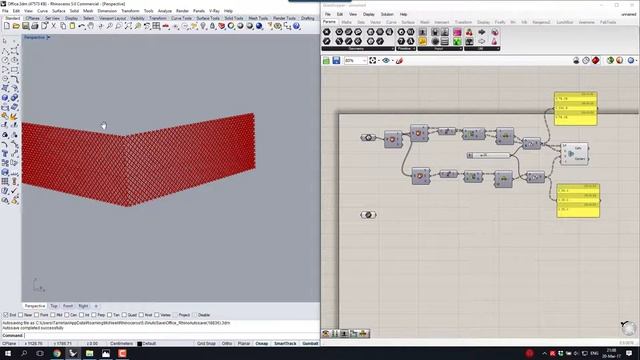
Task: Click the Save disk icon in Rhino toolbar
Action: (25, 26)
